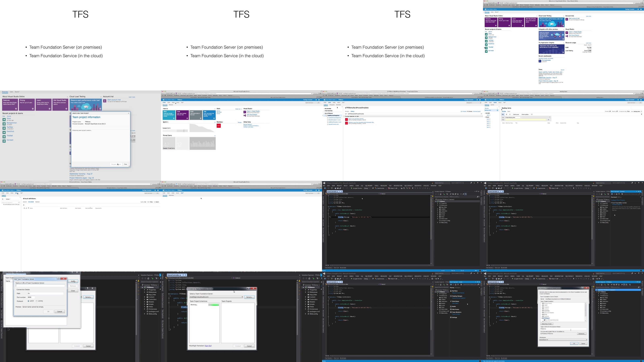Viewport: 644px width, 362px height.
Task: Select the Completed tab in build definitions
Action: 31,202
